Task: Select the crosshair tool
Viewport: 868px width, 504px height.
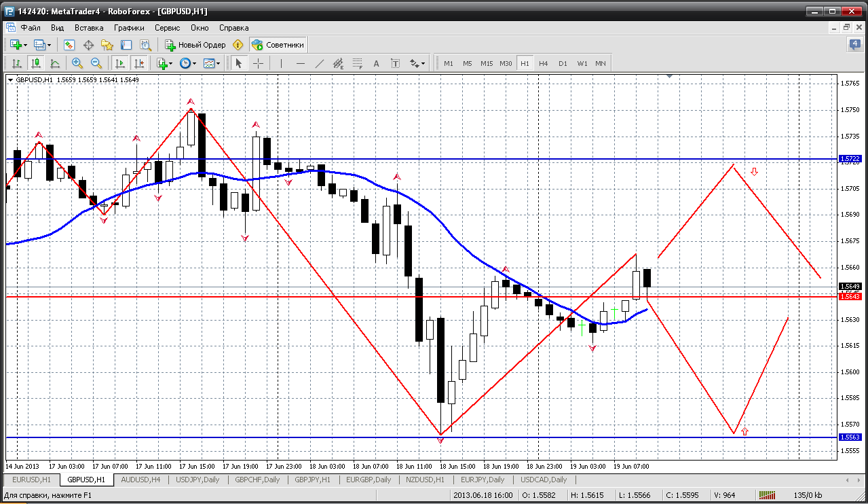Action: tap(258, 63)
